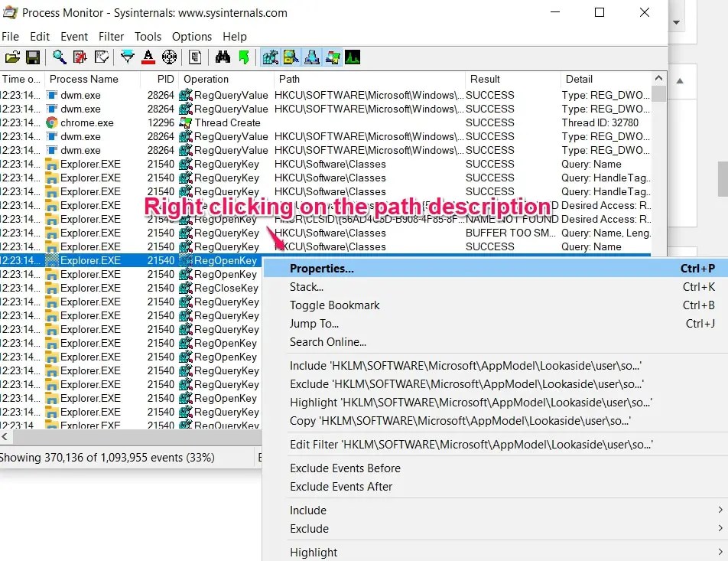
Task: Open the Event menu
Action: [74, 36]
